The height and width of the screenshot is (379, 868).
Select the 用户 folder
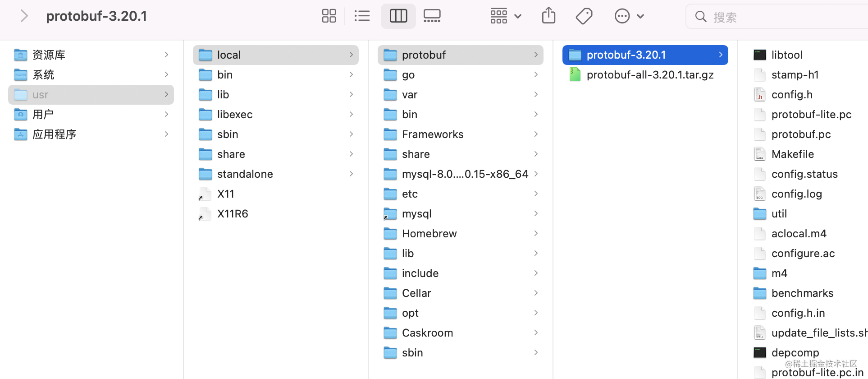(x=91, y=115)
